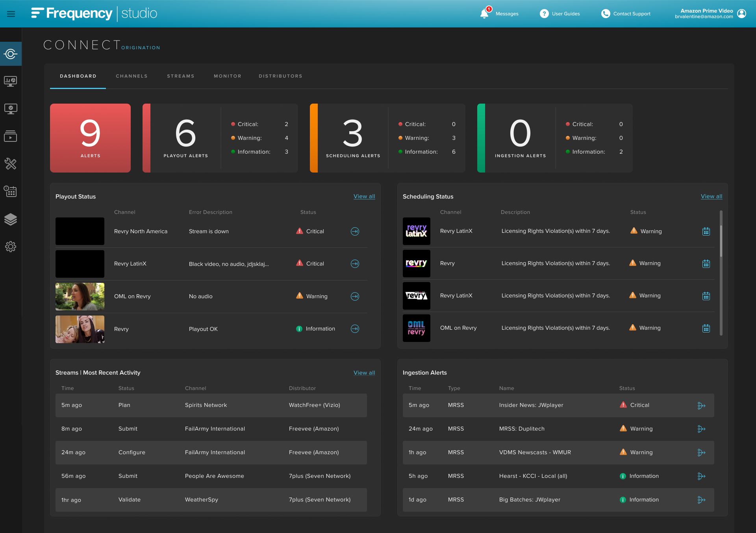This screenshot has width=756, height=533.
Task: Click the People Are Awesome activity row
Action: tap(211, 476)
